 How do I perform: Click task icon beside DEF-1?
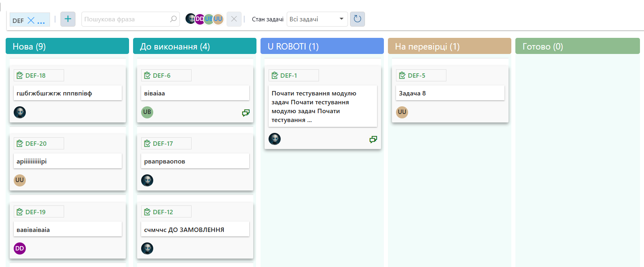click(275, 75)
